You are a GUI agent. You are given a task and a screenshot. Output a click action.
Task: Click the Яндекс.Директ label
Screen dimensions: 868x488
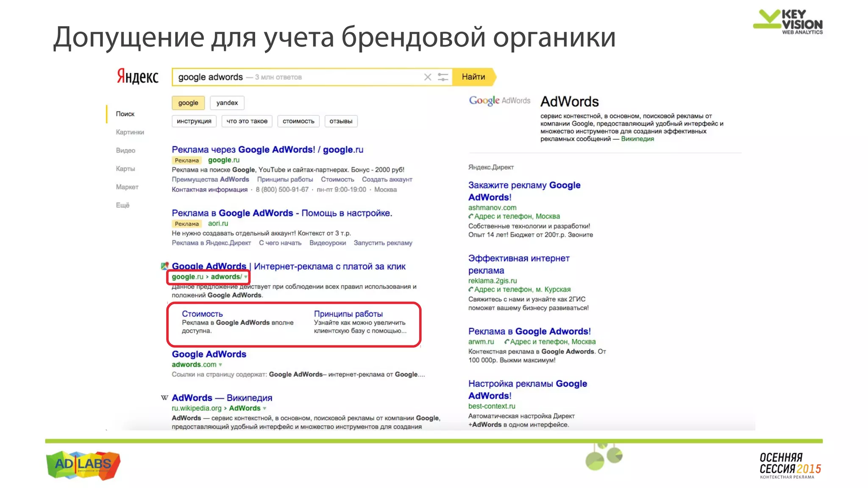point(491,167)
